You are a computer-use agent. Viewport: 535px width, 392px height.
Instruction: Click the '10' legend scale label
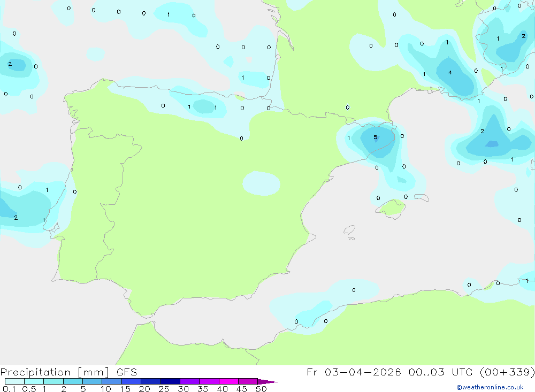(x=106, y=389)
